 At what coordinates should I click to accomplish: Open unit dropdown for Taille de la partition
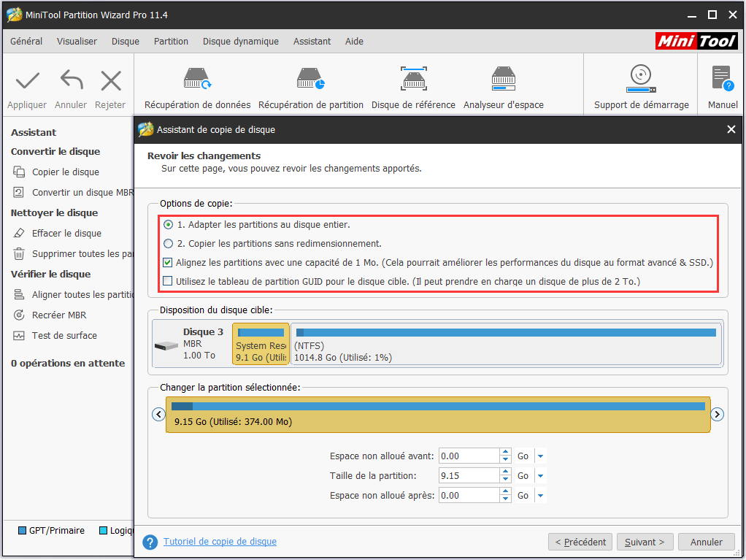(540, 476)
